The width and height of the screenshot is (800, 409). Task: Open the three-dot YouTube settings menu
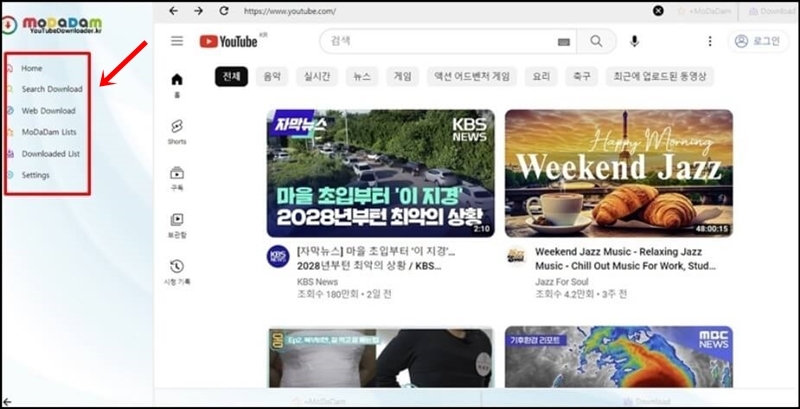coord(710,41)
